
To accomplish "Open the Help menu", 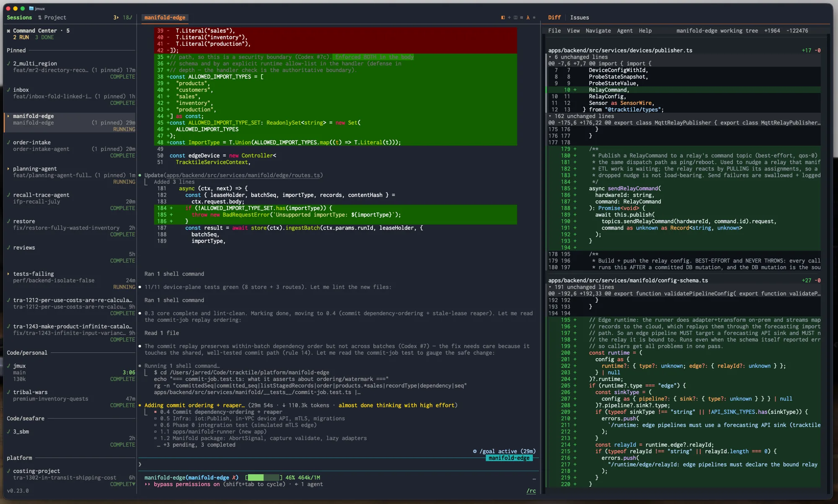I will pos(645,31).
